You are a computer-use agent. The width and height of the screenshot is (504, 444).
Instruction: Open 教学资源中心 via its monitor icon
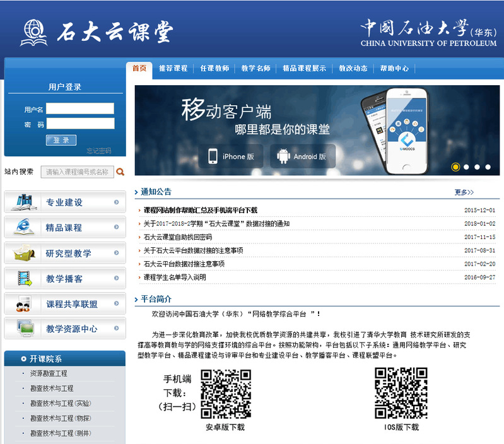coord(25,329)
